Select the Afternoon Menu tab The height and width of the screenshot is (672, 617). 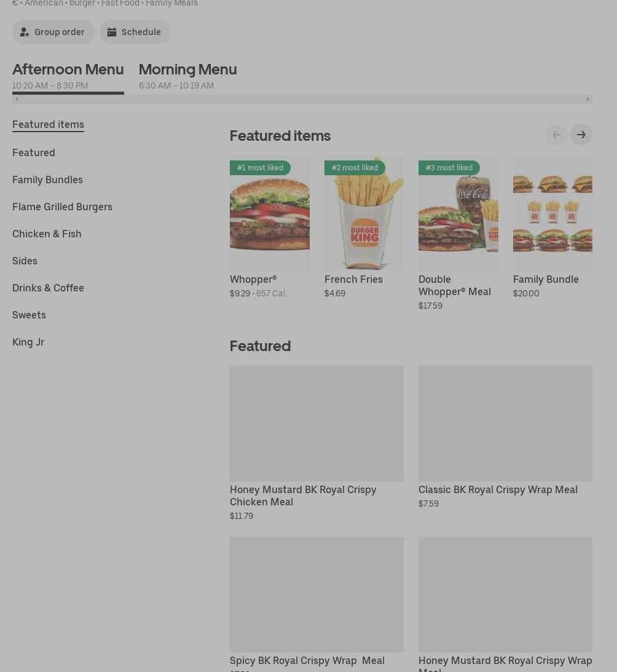[x=68, y=76]
